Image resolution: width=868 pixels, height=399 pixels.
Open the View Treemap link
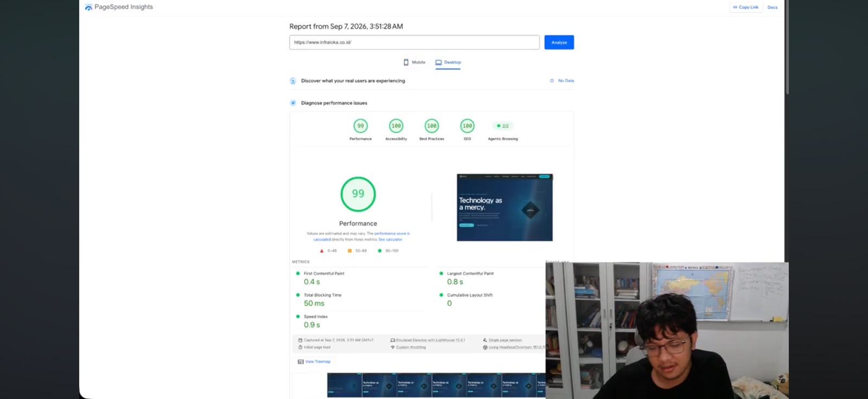pyautogui.click(x=314, y=362)
